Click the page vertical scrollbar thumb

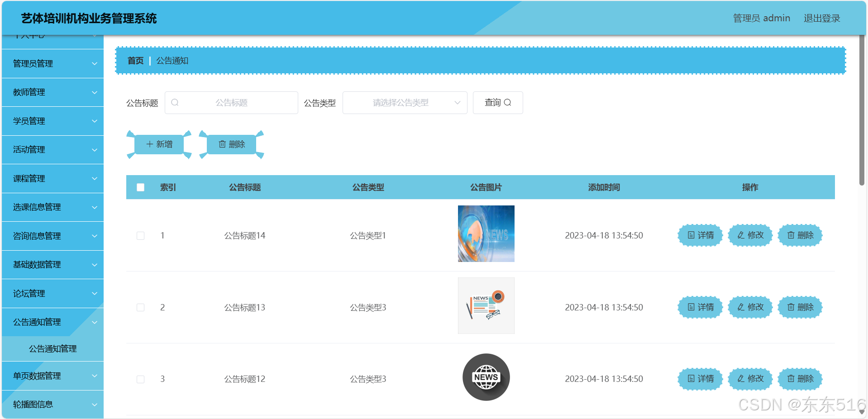862,110
